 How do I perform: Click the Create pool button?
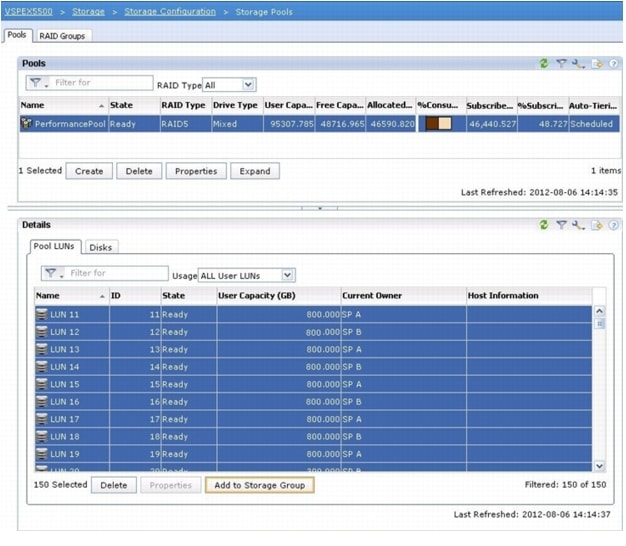89,171
